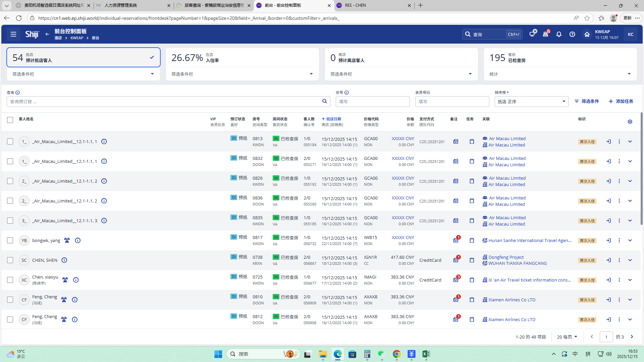Open the Dongfeng Project link
This screenshot has height=362, width=644.
click(x=506, y=257)
